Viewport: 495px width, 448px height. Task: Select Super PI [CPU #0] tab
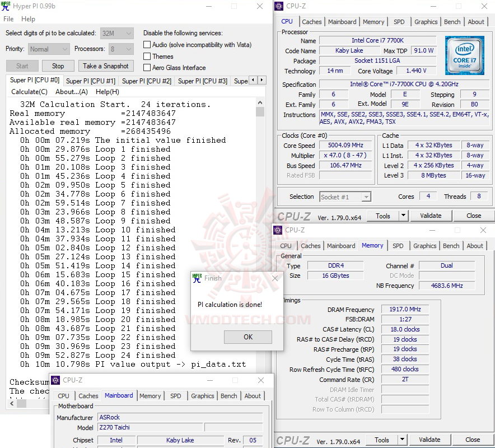click(x=34, y=80)
